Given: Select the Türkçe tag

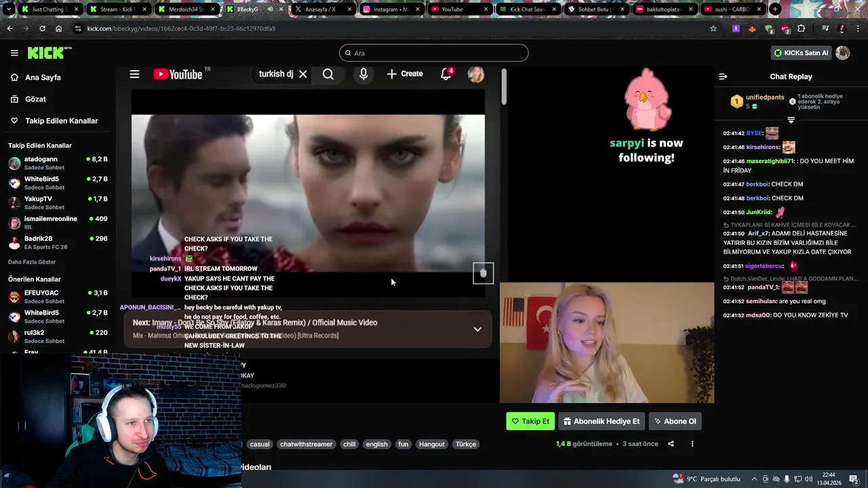Looking at the screenshot, I should pyautogui.click(x=466, y=444).
